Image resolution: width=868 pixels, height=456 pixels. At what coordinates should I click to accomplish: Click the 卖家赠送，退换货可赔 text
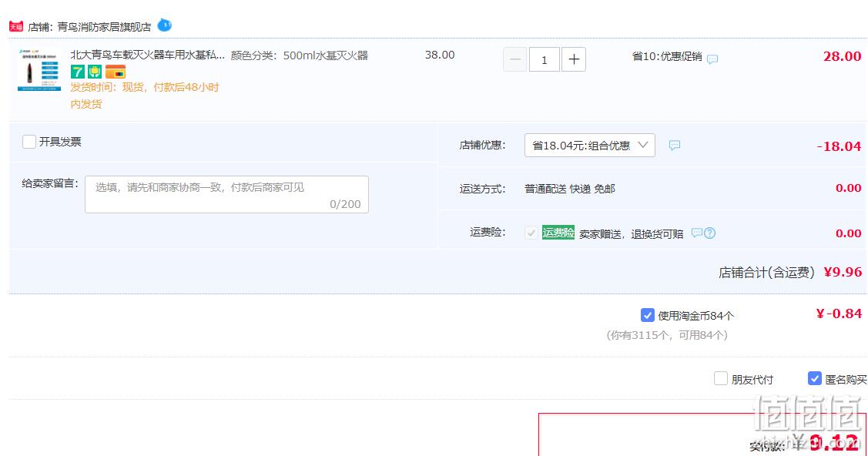pos(631,233)
